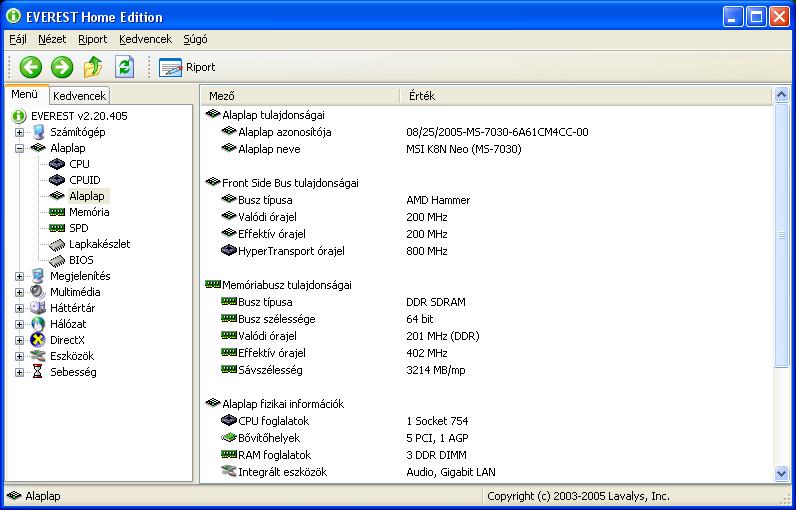
Task: Open the CPUID tree item icon
Action: 57,180
